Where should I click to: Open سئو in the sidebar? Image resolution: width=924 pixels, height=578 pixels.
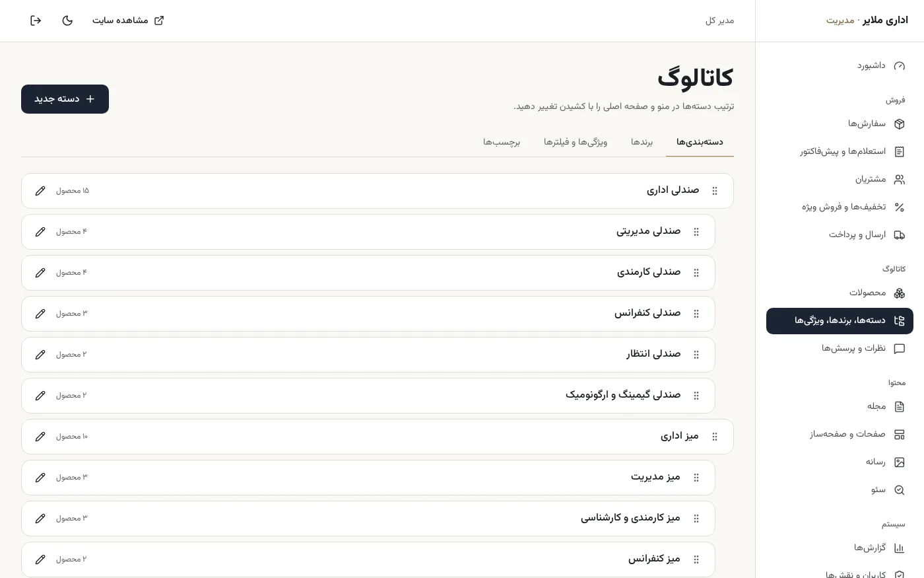(840, 489)
